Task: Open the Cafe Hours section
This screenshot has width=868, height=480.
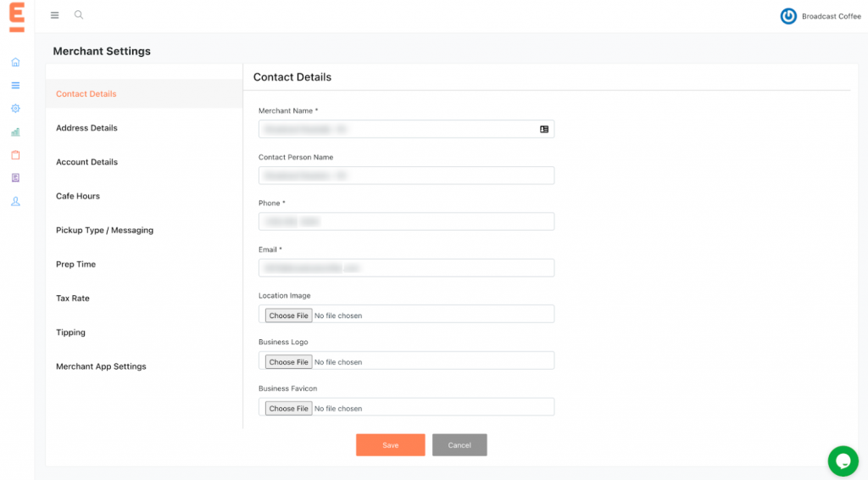Action: tap(78, 196)
